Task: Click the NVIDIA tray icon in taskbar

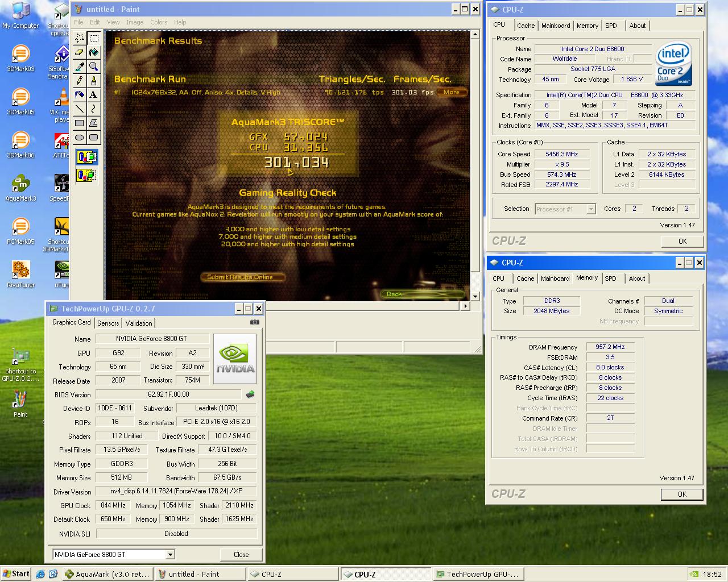Action: click(694, 574)
